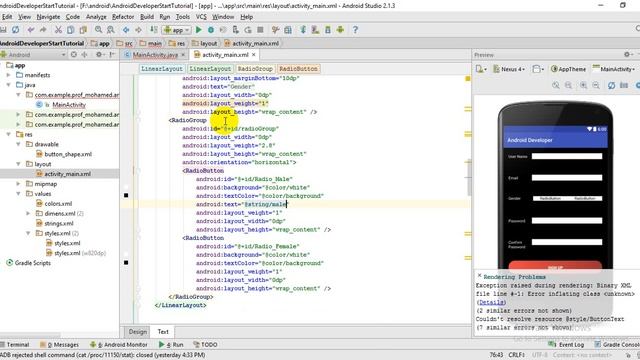Click the layout breadcrumb in navigation bar
Viewport: 640px width, 360px height.
pyautogui.click(x=204, y=43)
